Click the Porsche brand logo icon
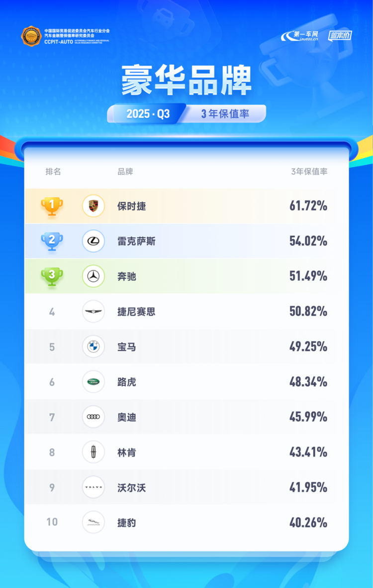 [x=93, y=206]
